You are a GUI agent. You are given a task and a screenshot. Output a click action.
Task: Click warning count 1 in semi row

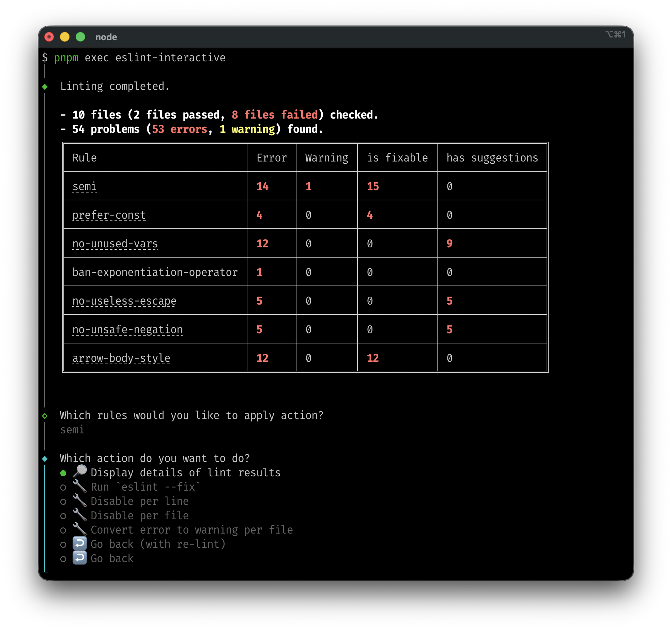point(308,186)
